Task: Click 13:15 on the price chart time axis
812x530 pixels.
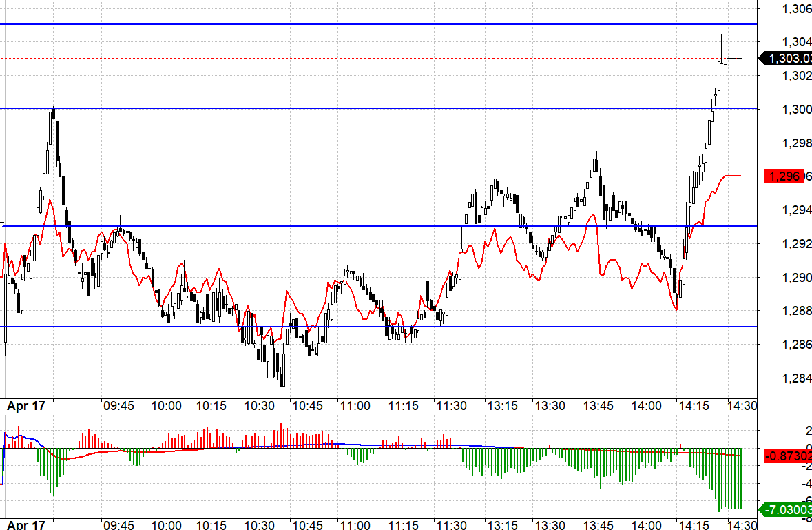Action: (x=503, y=406)
